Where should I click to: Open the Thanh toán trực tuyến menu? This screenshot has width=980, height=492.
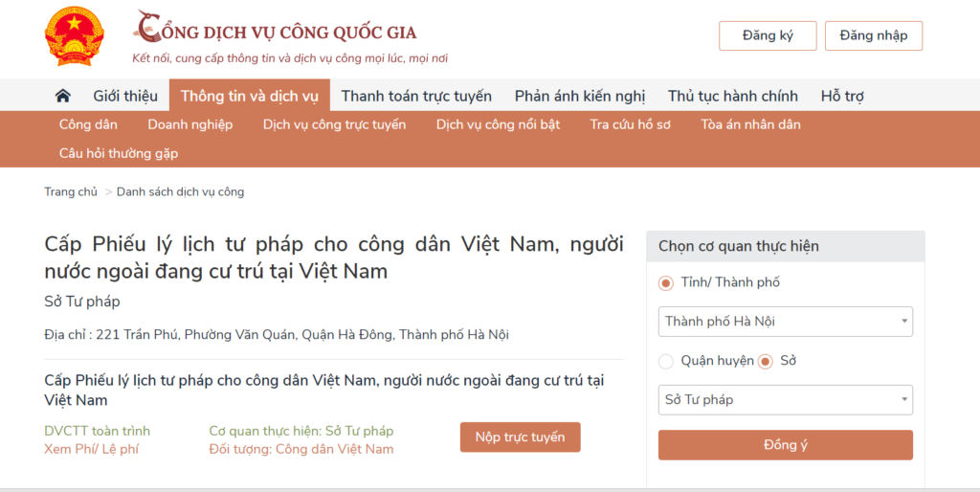[x=416, y=96]
